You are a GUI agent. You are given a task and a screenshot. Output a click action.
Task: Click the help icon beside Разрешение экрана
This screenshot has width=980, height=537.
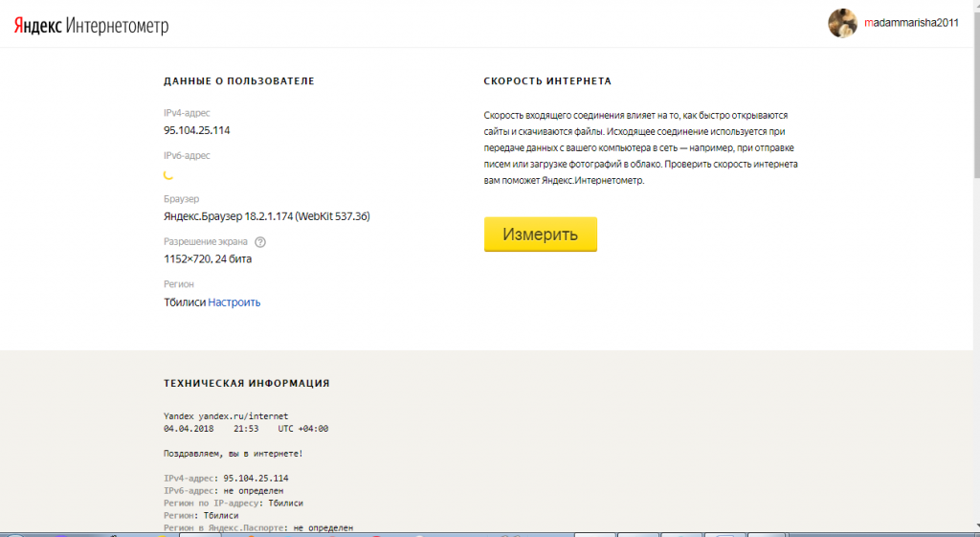(x=260, y=242)
